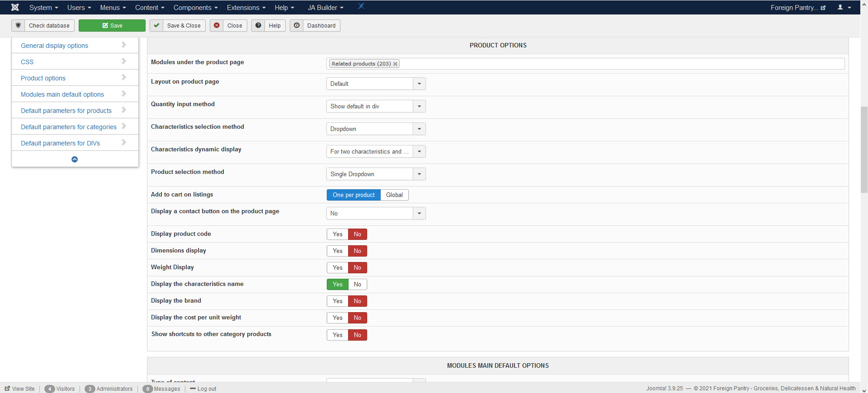Click the page vertical scrollbar

coord(864,149)
